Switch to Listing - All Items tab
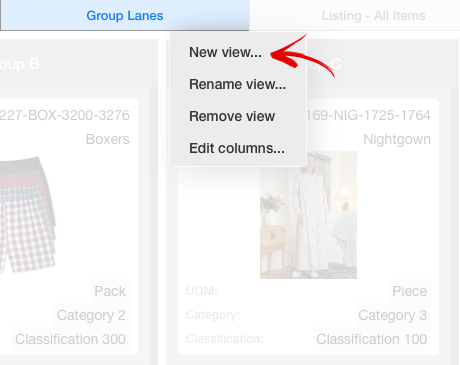Image resolution: width=460 pixels, height=365 pixels. (x=373, y=16)
